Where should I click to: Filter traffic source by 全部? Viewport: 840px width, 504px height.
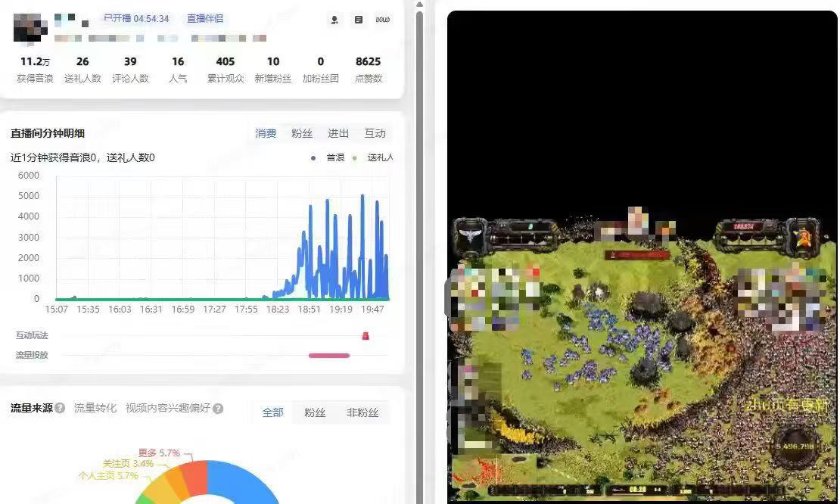(x=272, y=412)
